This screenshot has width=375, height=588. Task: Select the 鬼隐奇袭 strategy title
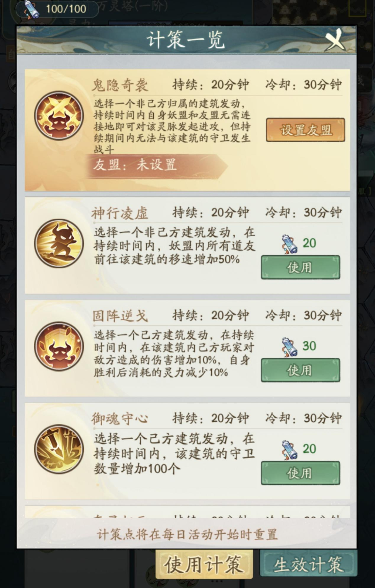(120, 85)
